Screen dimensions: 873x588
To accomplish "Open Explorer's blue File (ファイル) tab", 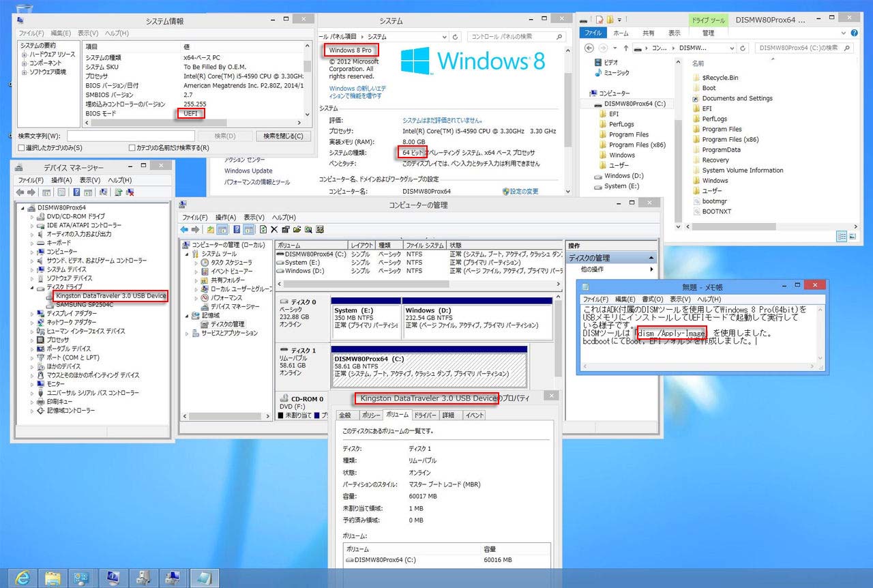I will 593,33.
